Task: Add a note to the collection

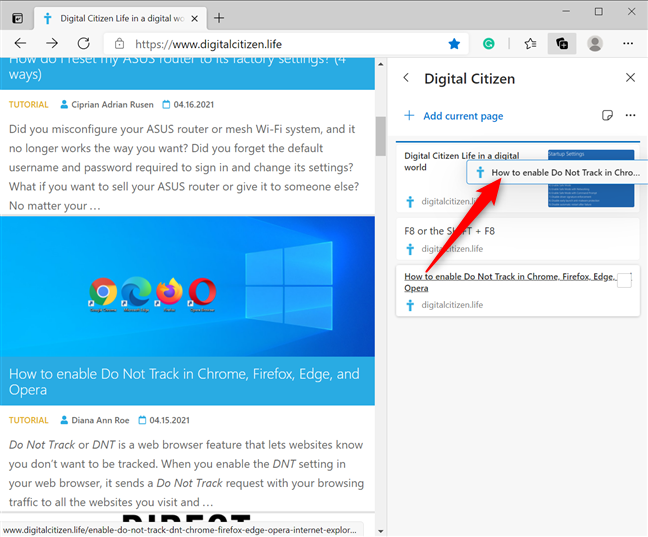Action: pyautogui.click(x=607, y=115)
